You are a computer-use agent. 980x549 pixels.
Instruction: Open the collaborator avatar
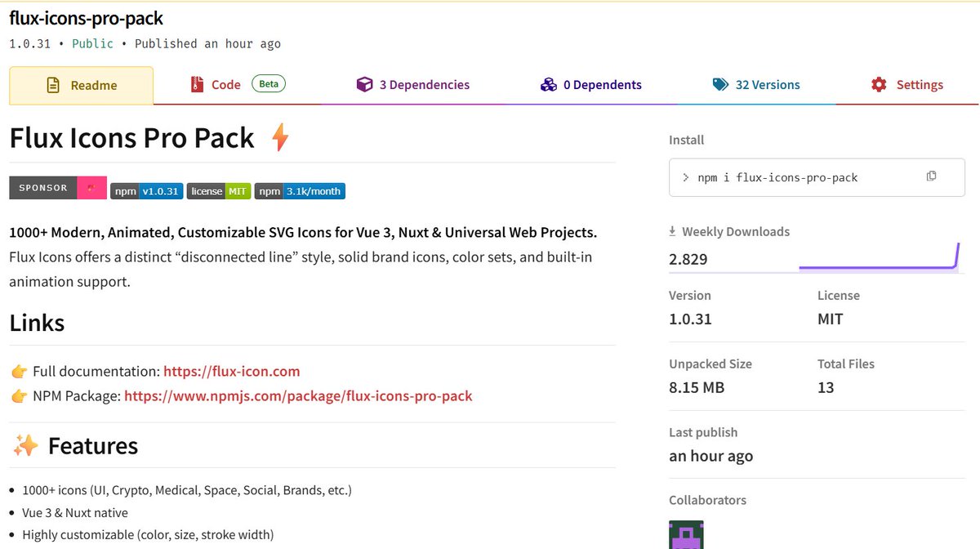point(686,534)
